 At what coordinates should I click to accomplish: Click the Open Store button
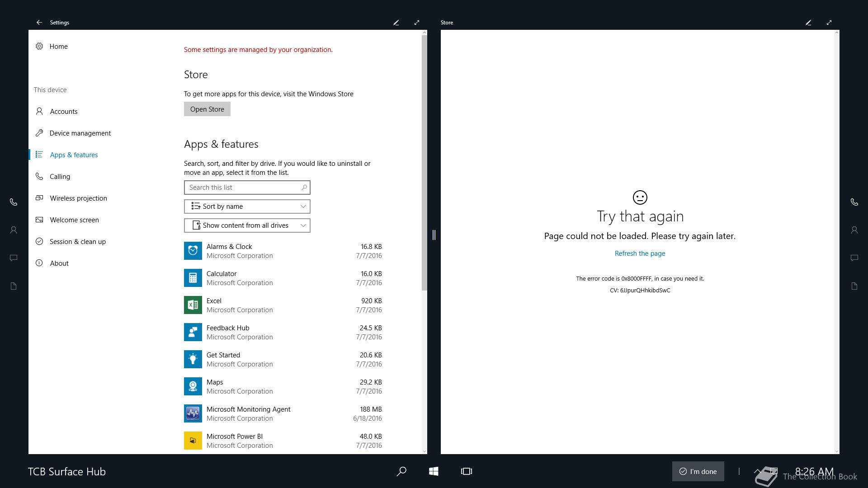click(x=207, y=109)
